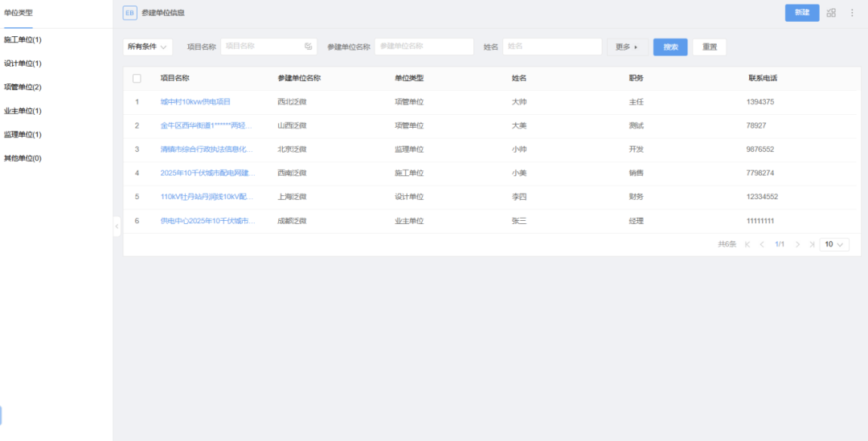Click phone number 11111111
868x441 pixels.
pyautogui.click(x=760, y=221)
